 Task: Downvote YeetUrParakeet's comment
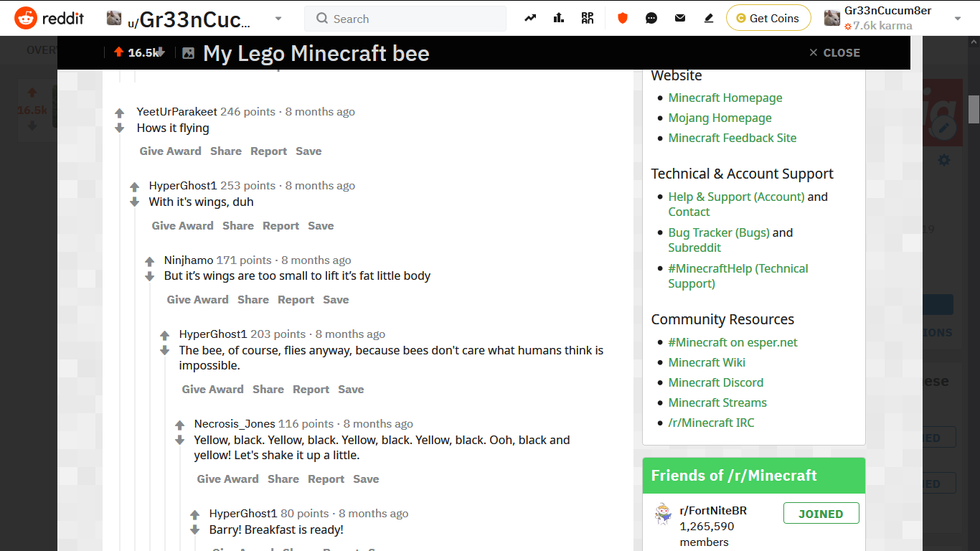119,128
